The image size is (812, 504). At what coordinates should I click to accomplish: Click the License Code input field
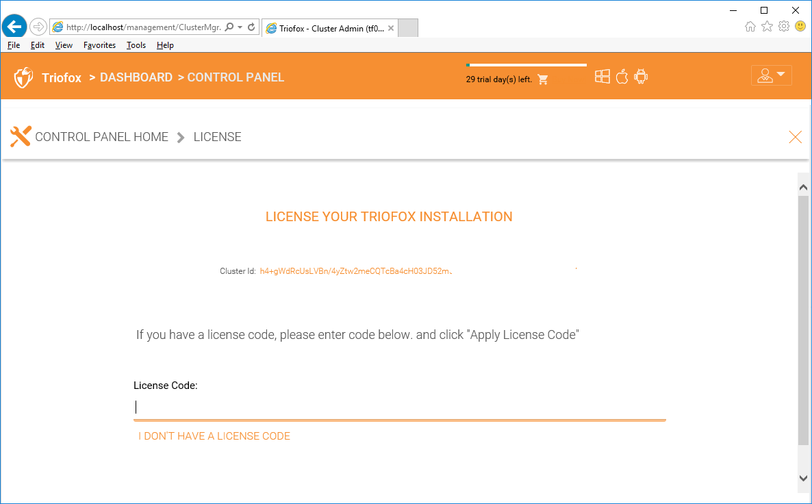[400, 407]
